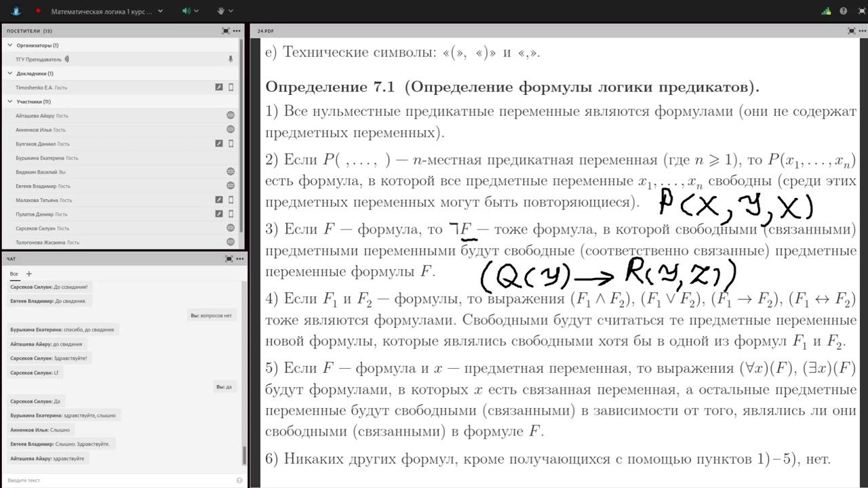The height and width of the screenshot is (488, 868).
Task: Check the connection status bars icon
Action: tap(826, 11)
